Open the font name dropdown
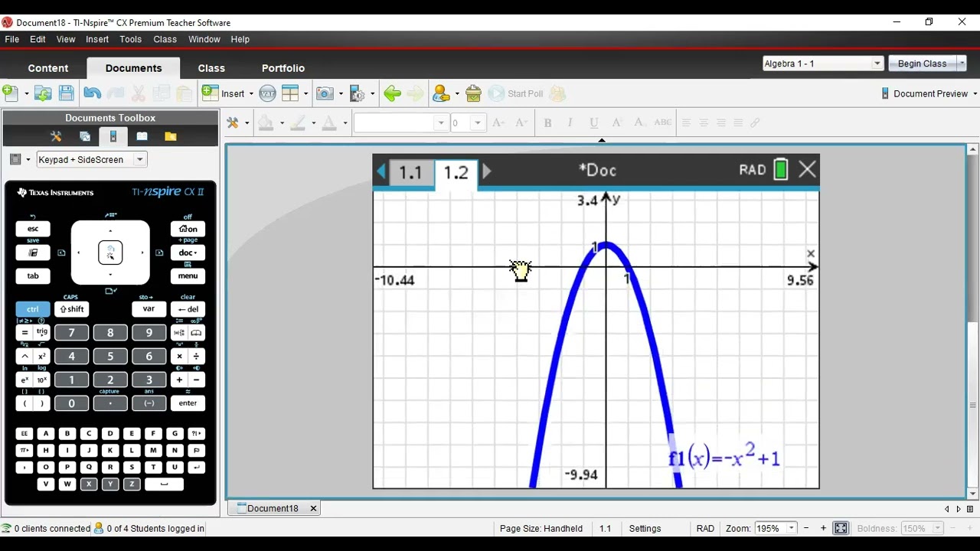The image size is (980, 551). coord(440,122)
